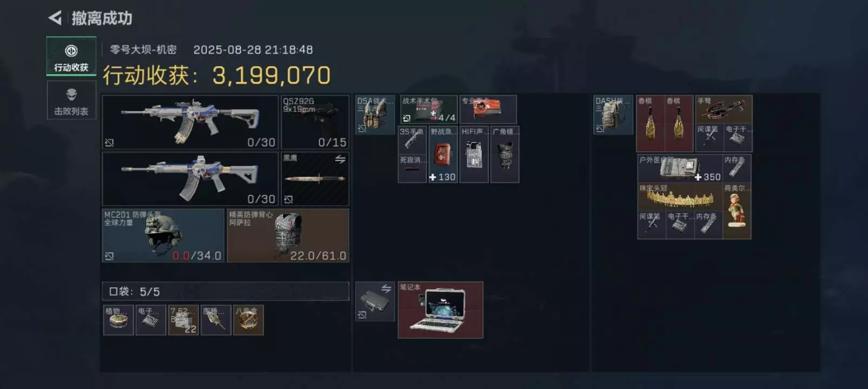
Task: Click the 战术手术包 surgical kit 4/4
Action: click(429, 110)
